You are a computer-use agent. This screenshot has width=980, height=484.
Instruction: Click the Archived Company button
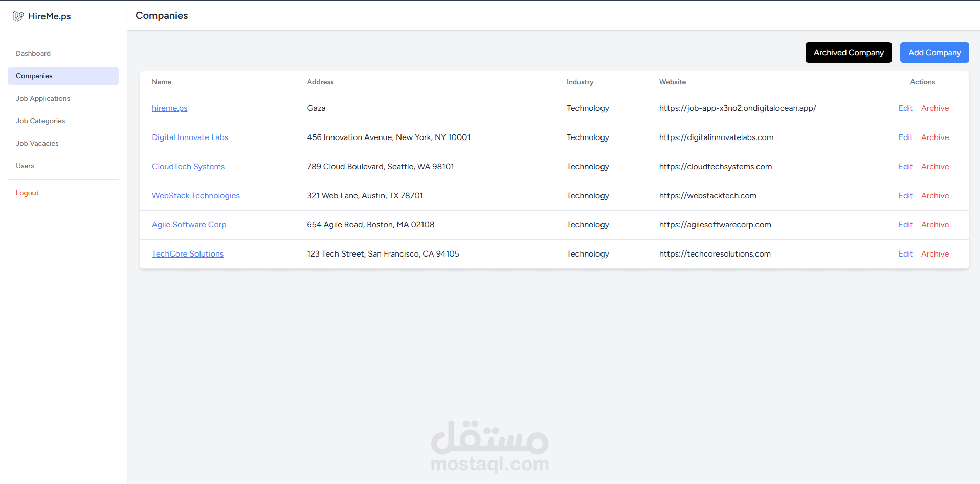[x=849, y=53]
